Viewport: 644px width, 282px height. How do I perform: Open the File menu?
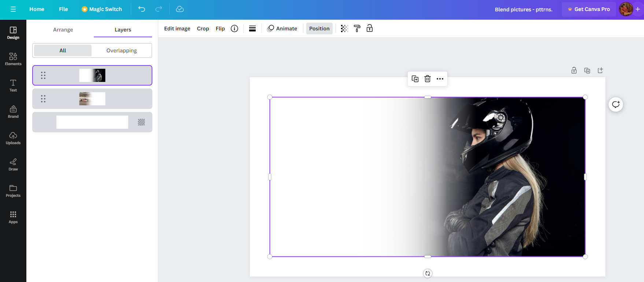click(63, 9)
